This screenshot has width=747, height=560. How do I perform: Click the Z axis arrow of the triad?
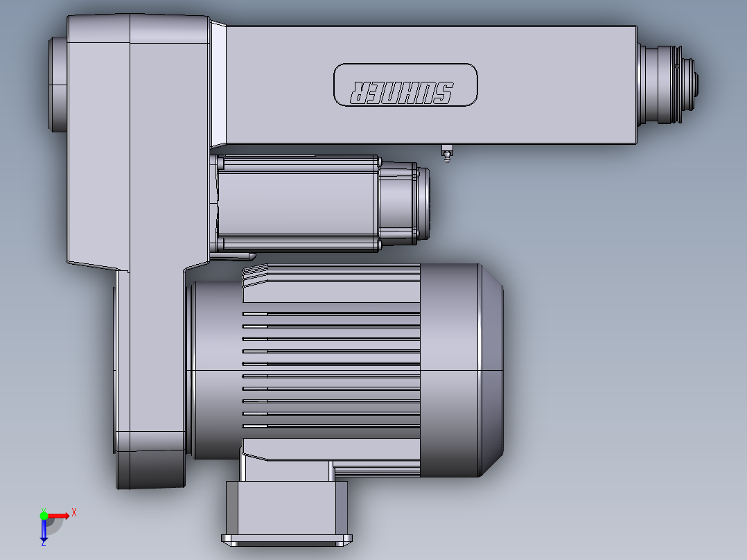click(x=44, y=531)
